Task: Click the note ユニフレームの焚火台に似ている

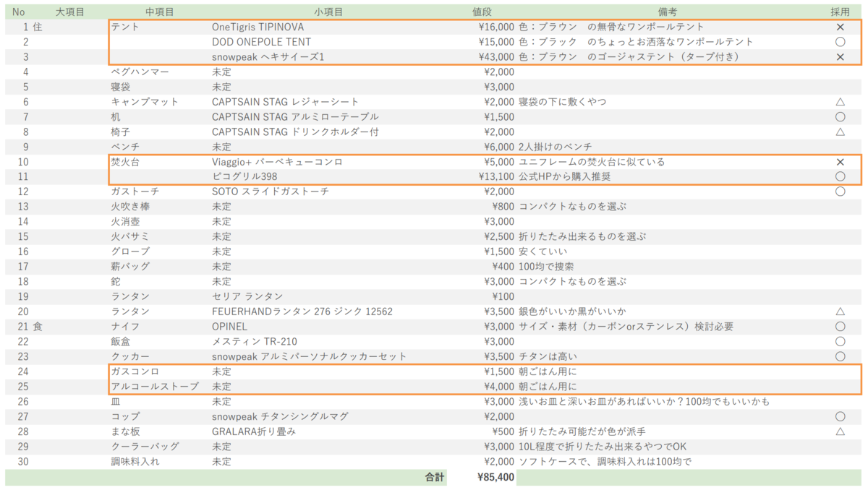Action: tap(592, 162)
